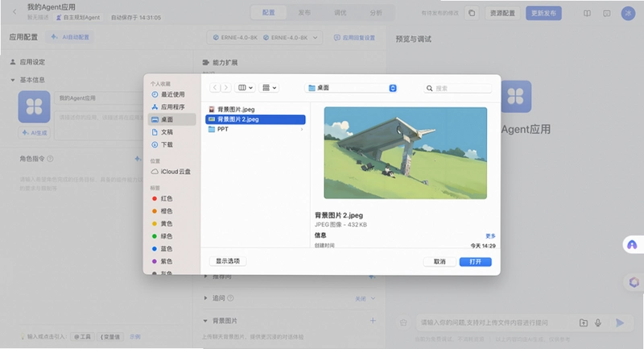
Task: Select the 蓝色 tag
Action: click(x=163, y=249)
